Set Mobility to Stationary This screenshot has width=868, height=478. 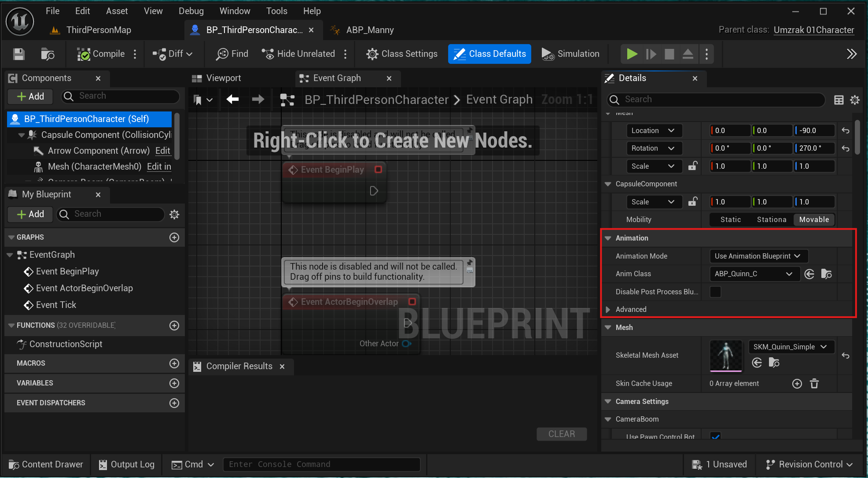(772, 219)
